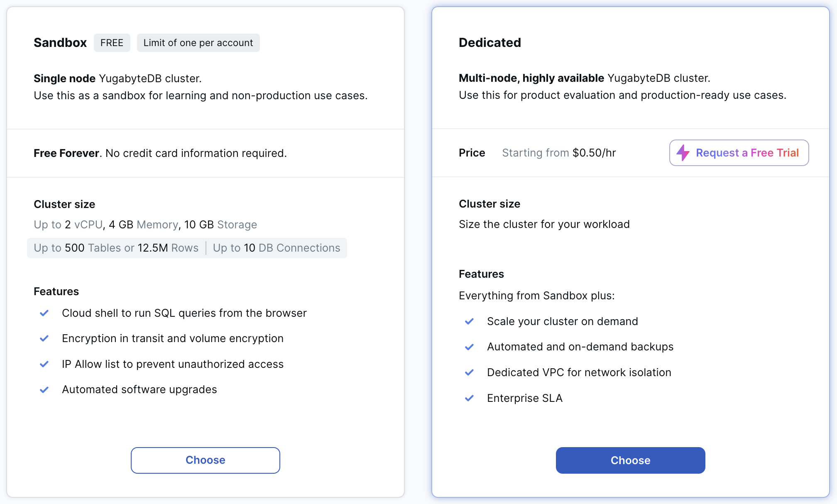837x504 pixels.
Task: Click checkmark beside Encryption in transit feature
Action: coord(44,338)
